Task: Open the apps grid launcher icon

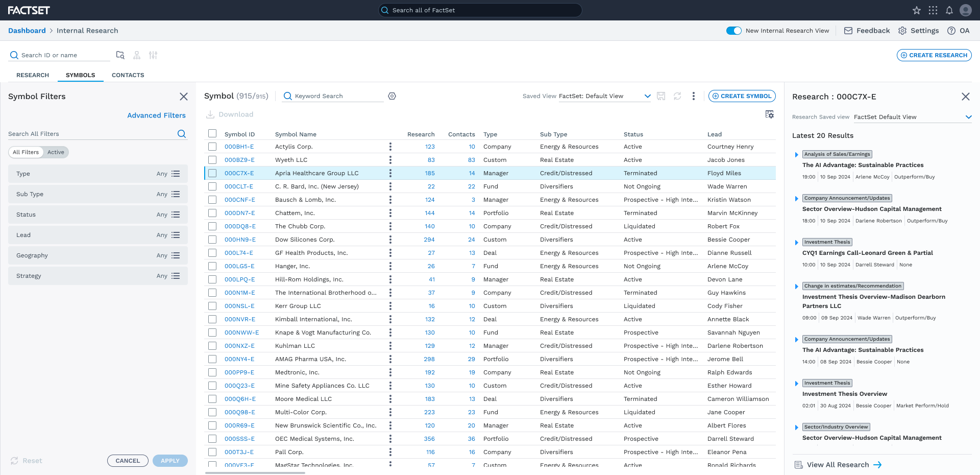Action: (x=933, y=10)
